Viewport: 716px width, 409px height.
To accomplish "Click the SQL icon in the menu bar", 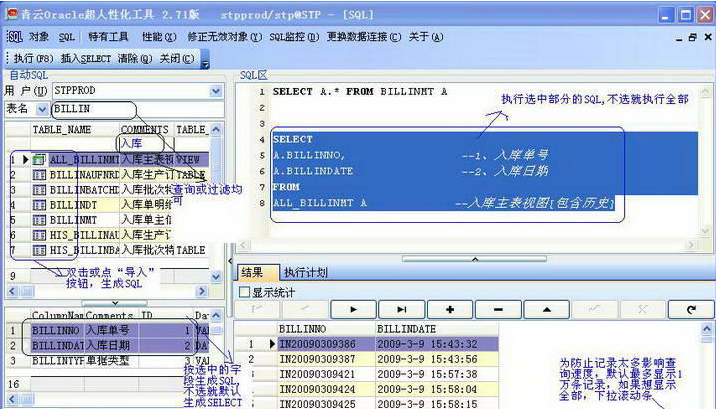I will coord(15,37).
